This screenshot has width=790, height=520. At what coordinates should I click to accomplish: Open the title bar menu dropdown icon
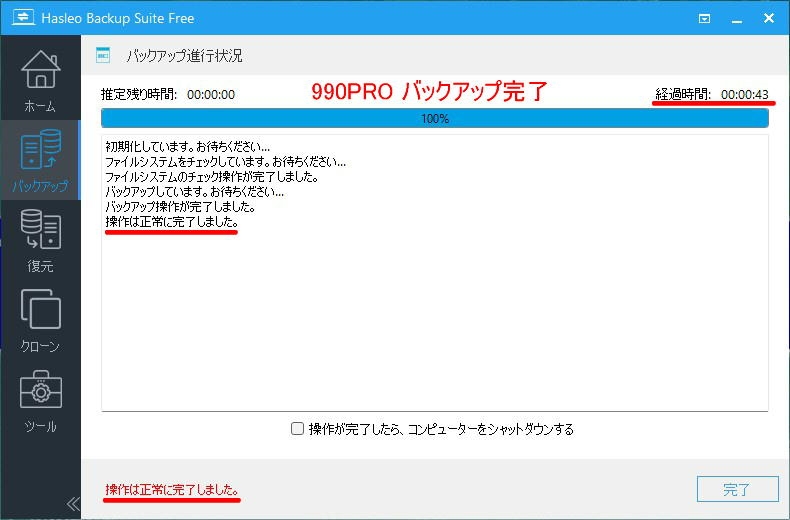704,19
